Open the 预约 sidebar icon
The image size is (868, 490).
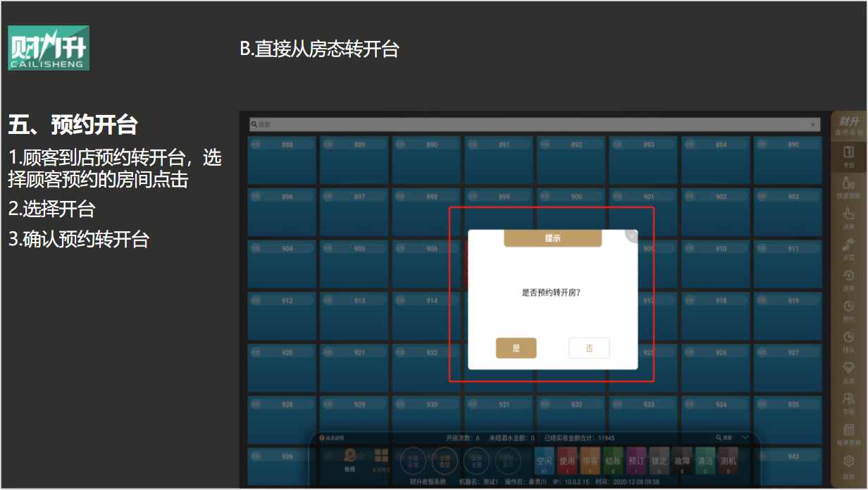point(849,311)
